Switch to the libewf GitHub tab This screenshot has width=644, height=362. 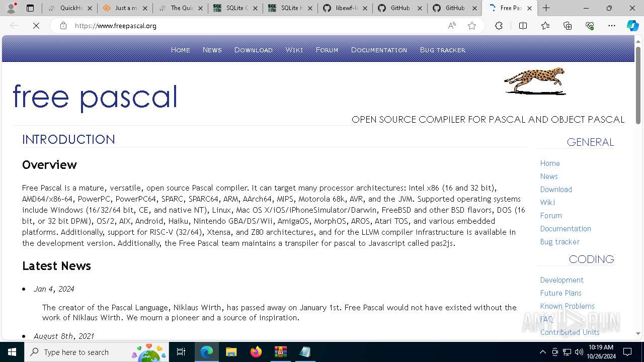(345, 8)
